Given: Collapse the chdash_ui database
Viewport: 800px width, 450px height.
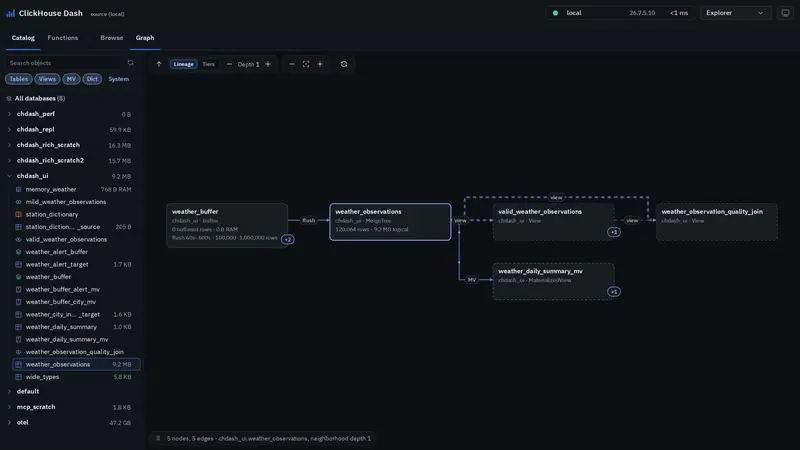Looking at the screenshot, I should [9, 176].
